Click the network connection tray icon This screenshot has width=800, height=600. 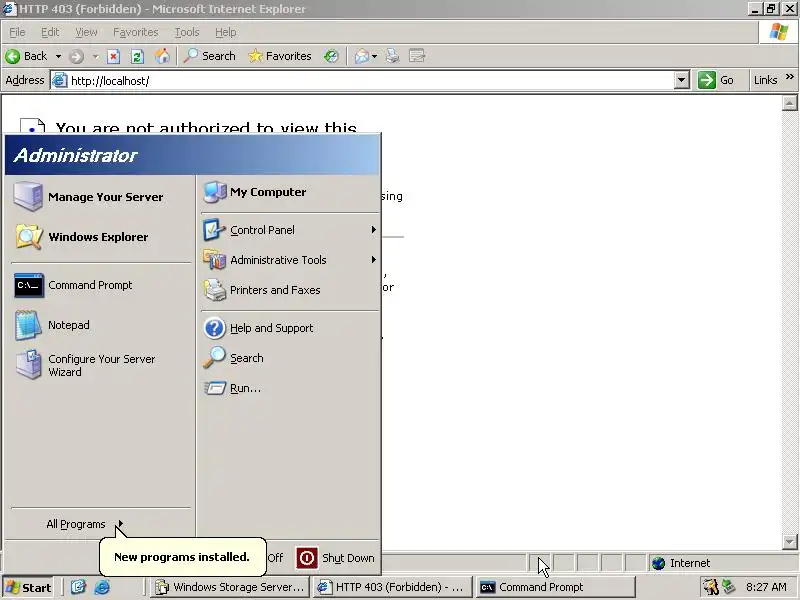coord(729,587)
